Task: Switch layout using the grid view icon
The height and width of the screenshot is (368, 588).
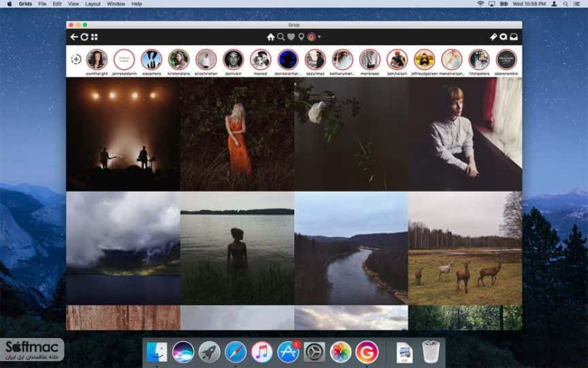Action: click(x=95, y=37)
